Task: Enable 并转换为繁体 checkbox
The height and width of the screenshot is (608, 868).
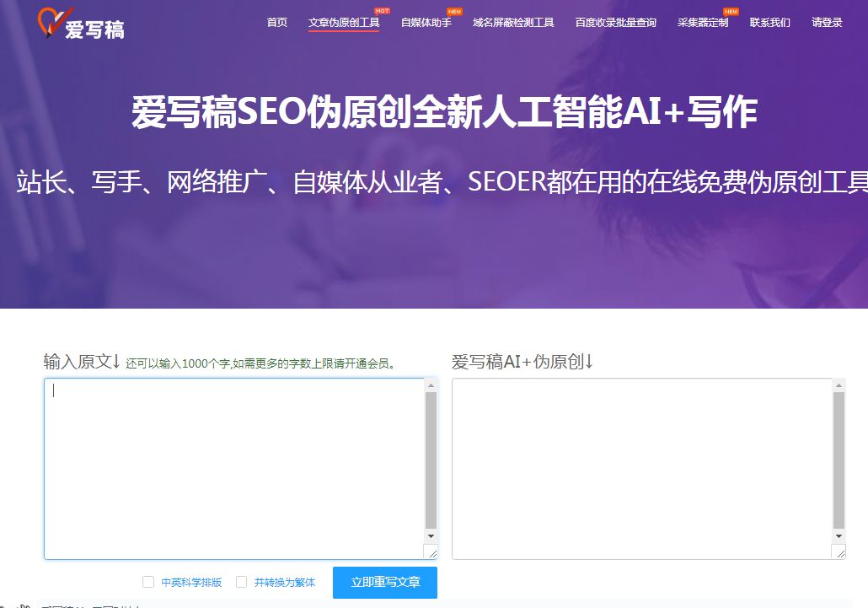Action: coord(241,582)
